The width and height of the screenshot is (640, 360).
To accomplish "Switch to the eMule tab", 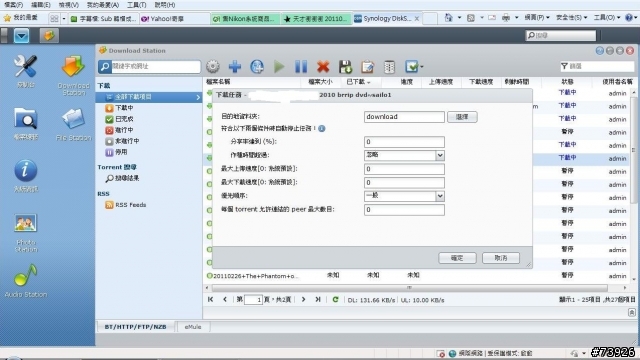I will point(193,327).
